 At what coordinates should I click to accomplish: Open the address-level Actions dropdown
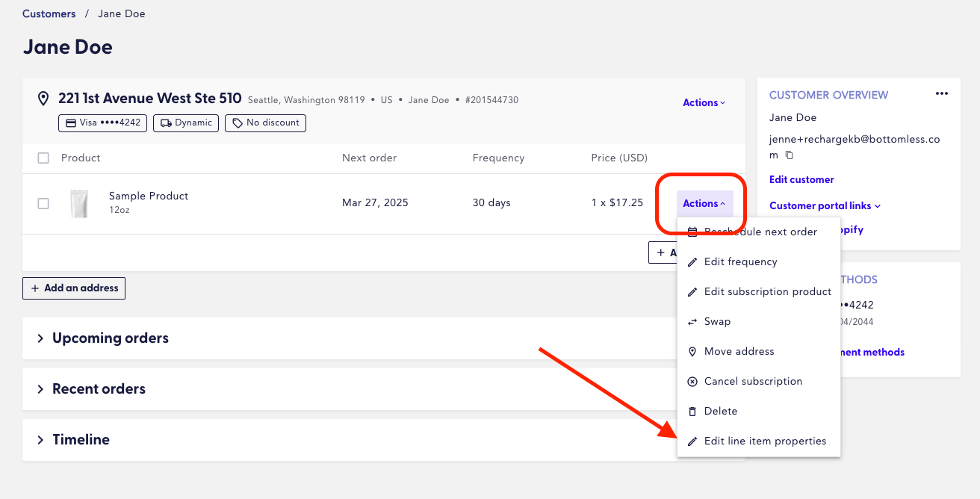point(704,103)
